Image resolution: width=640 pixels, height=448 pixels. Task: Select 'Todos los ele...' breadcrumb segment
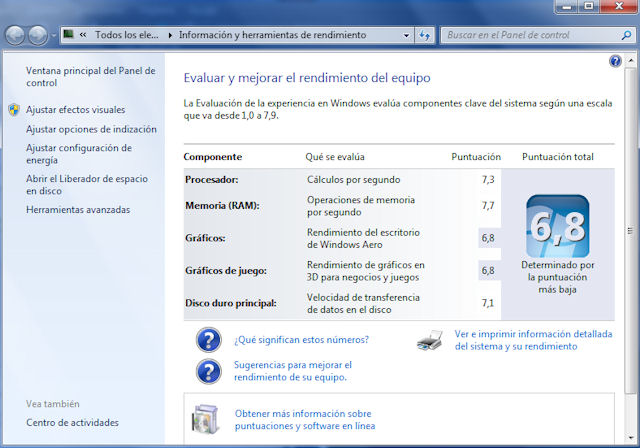(127, 35)
